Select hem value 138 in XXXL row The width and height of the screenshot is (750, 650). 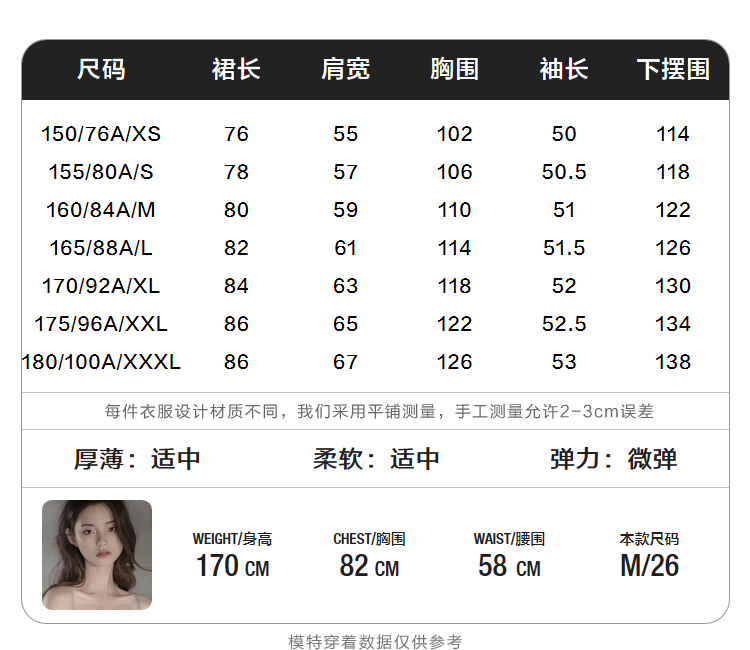[673, 362]
